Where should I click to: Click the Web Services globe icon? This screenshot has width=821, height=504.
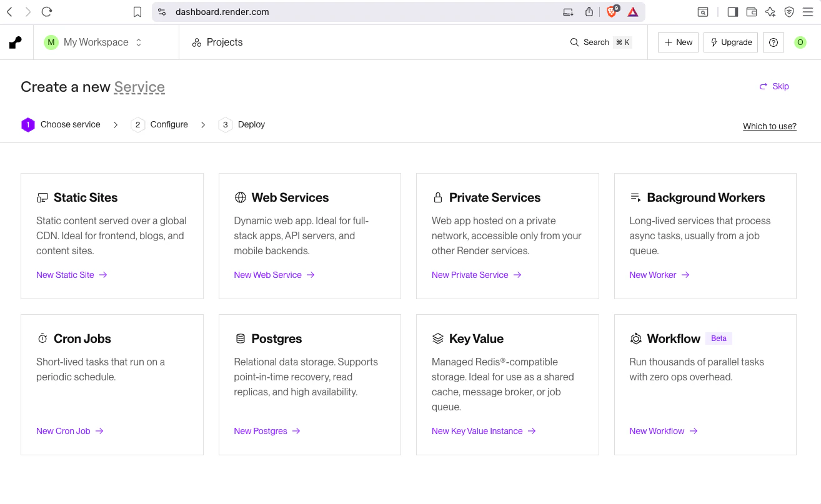240,198
